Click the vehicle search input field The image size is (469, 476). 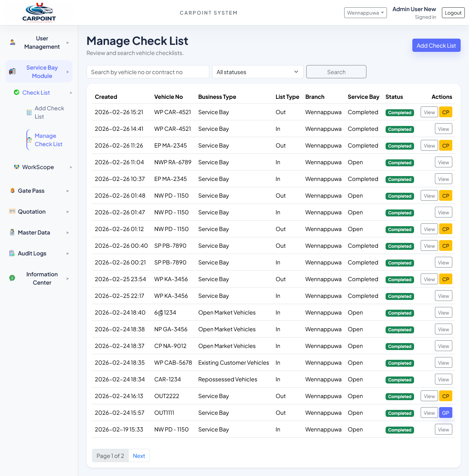click(148, 72)
